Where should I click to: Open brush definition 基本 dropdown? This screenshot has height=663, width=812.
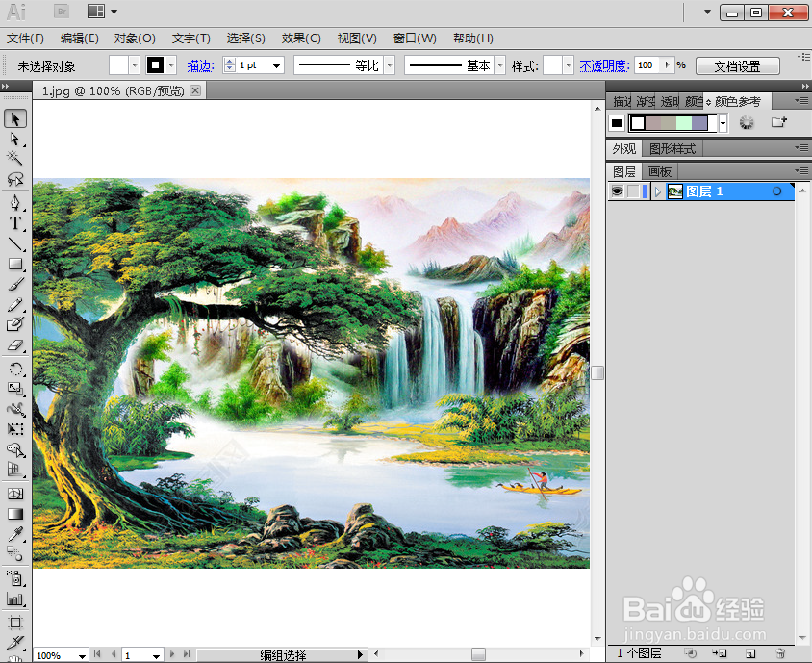pyautogui.click(x=500, y=65)
